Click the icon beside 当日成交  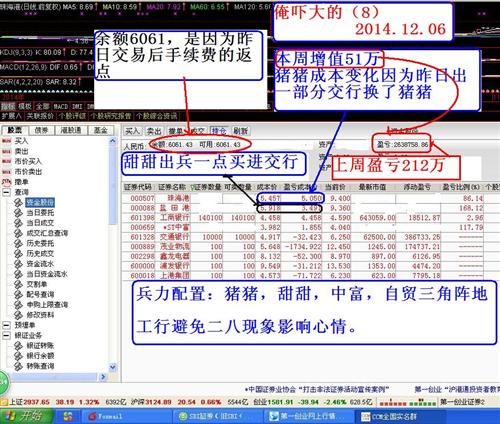[x=19, y=223]
